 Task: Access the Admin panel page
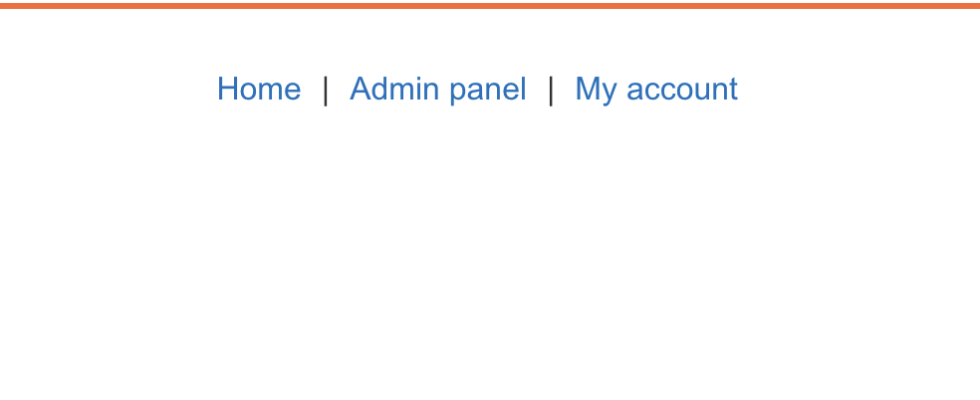point(437,90)
